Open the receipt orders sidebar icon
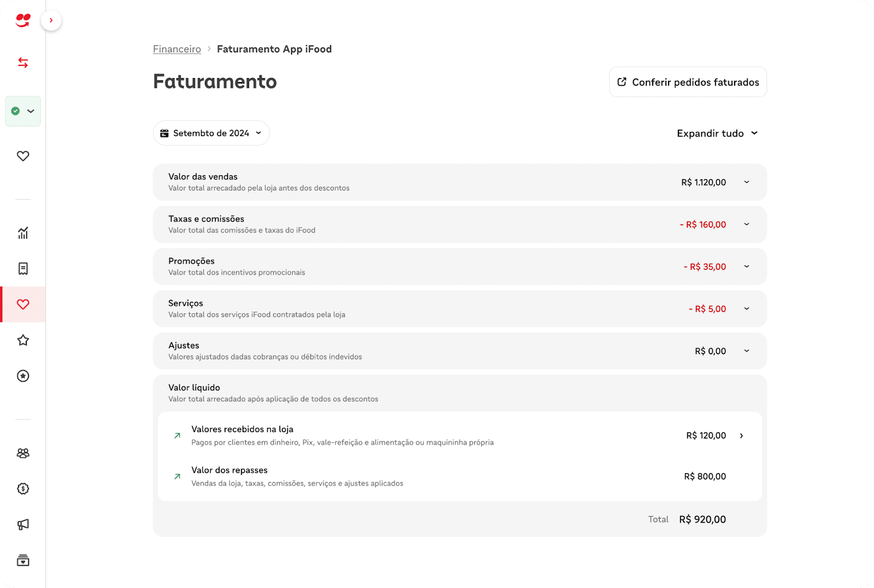Image resolution: width=874 pixels, height=588 pixels. pos(23,269)
